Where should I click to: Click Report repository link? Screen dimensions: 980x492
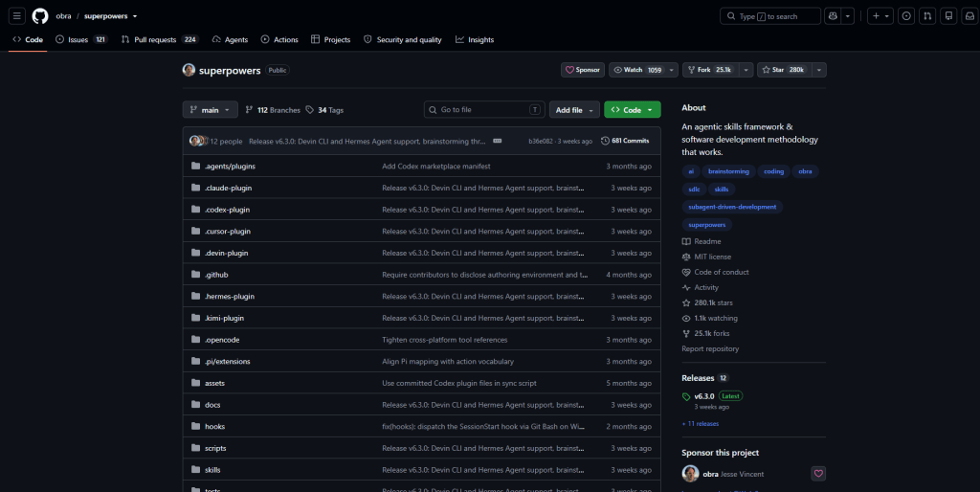pos(710,348)
